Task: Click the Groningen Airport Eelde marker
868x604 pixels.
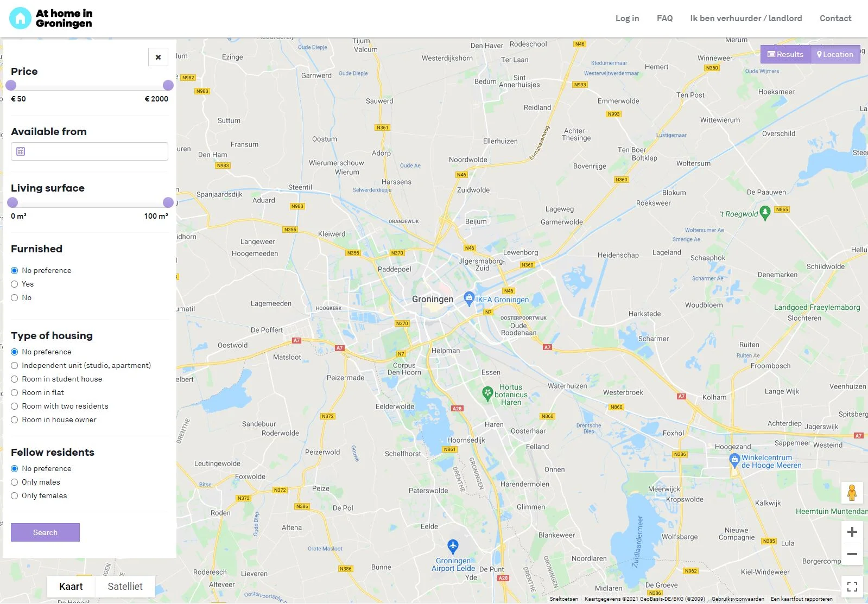Action: [x=453, y=546]
